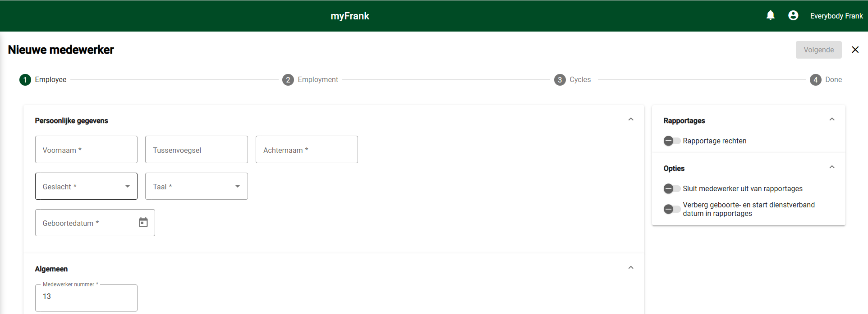Close the Nieuwe medewerker dialog
The height and width of the screenshot is (314, 868).
tap(855, 50)
